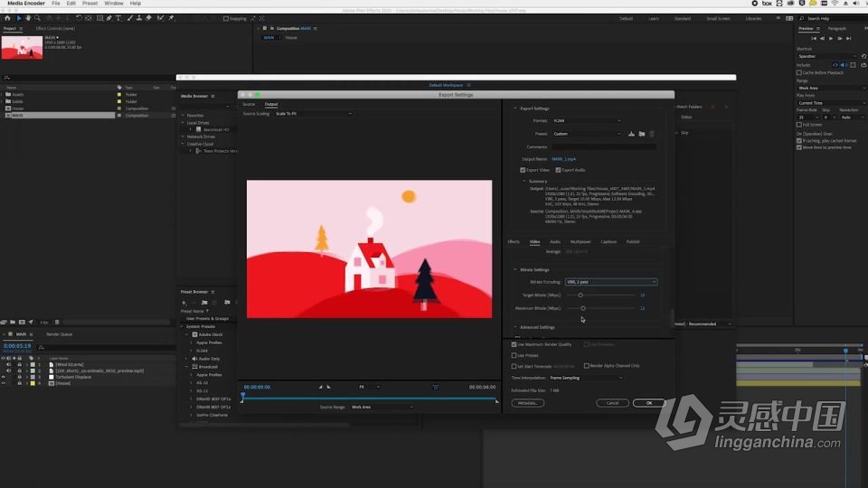The image size is (868, 488).
Task: Click the MAIN composition thumbnail in Project
Action: click(22, 48)
